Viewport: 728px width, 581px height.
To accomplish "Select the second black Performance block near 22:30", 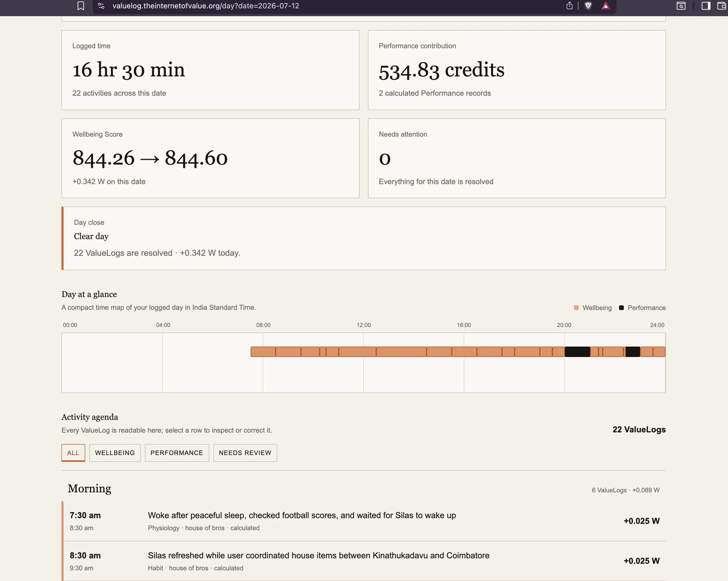I will point(632,352).
